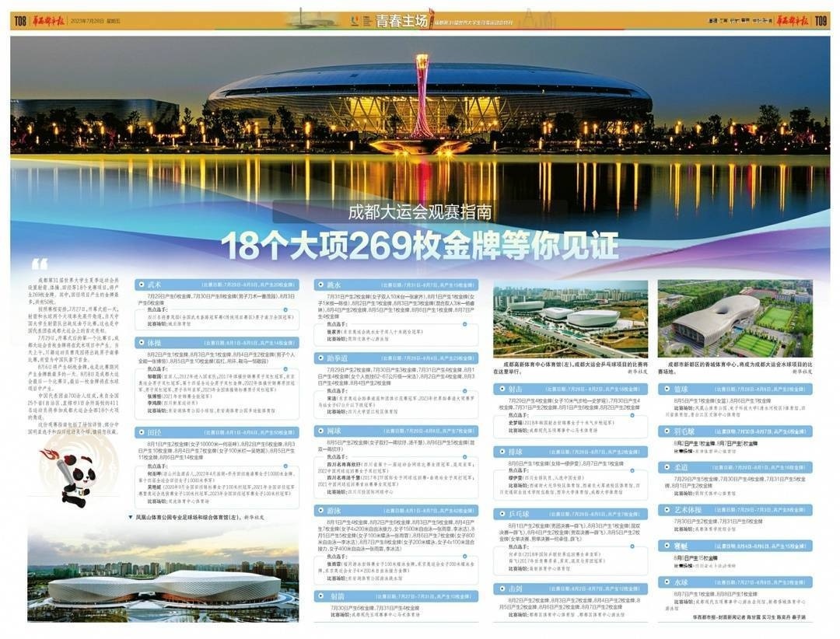Image resolution: width=840 pixels, height=639 pixels.
Task: Click the 青春主场 banner title
Action: click(401, 21)
